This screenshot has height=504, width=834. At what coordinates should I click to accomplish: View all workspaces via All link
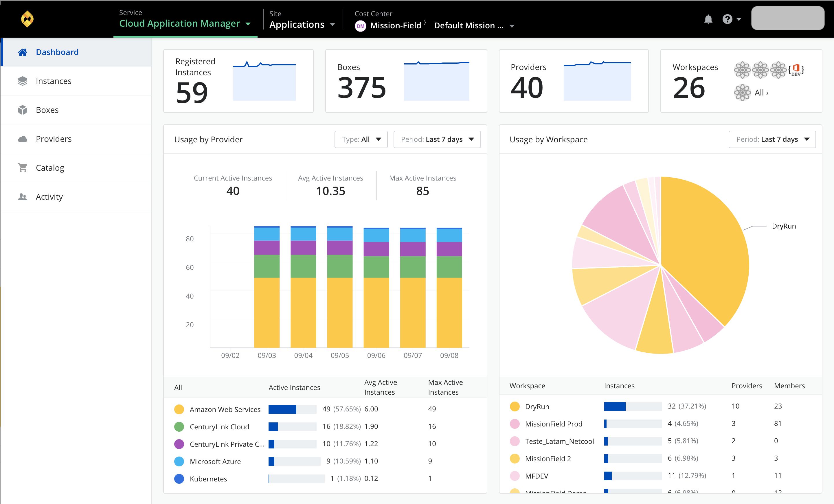point(761,93)
